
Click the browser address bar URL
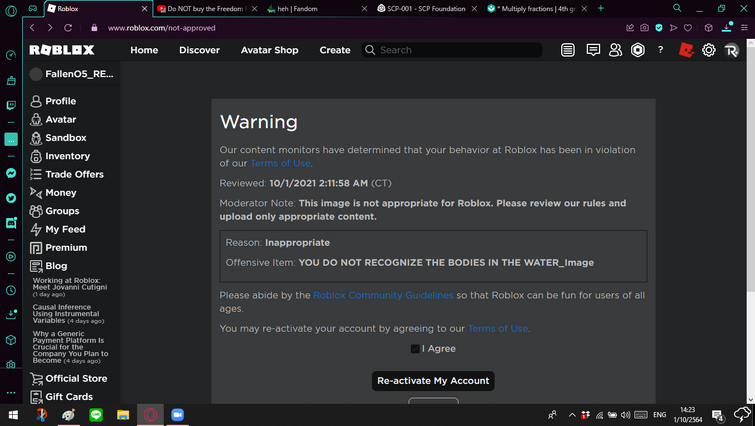click(x=161, y=28)
